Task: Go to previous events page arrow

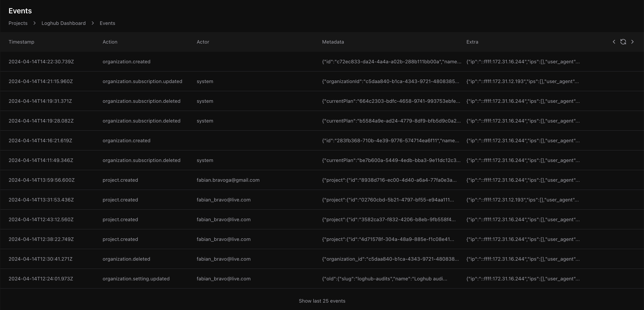Action: (x=614, y=42)
